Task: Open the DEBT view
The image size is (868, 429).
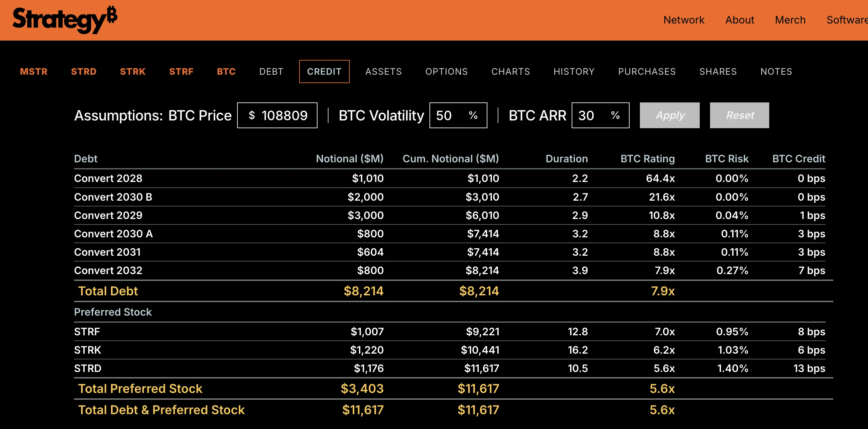Action: coord(271,71)
